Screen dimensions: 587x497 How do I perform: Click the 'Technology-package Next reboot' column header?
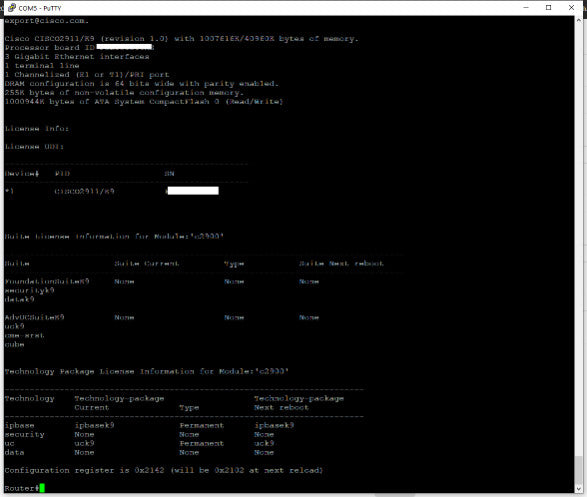tap(299, 403)
